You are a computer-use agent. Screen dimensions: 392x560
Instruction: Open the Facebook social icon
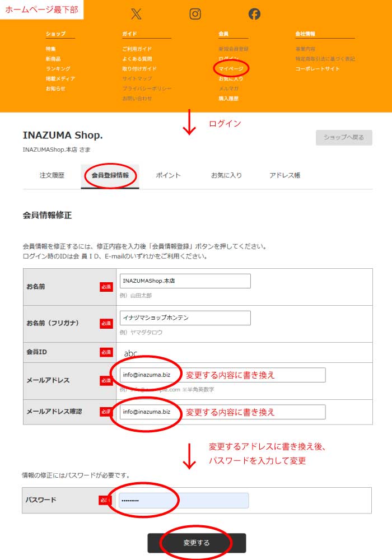tap(254, 14)
